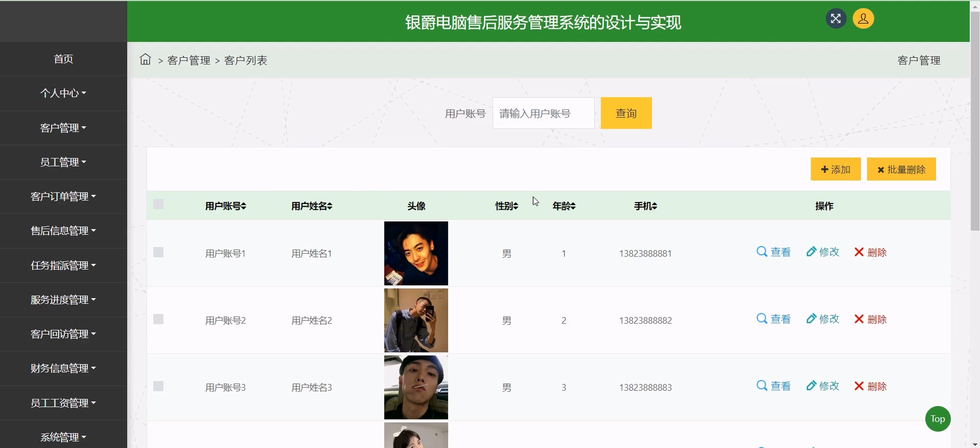The height and width of the screenshot is (448, 980).
Task: Click the 批量删除 button
Action: click(x=901, y=169)
